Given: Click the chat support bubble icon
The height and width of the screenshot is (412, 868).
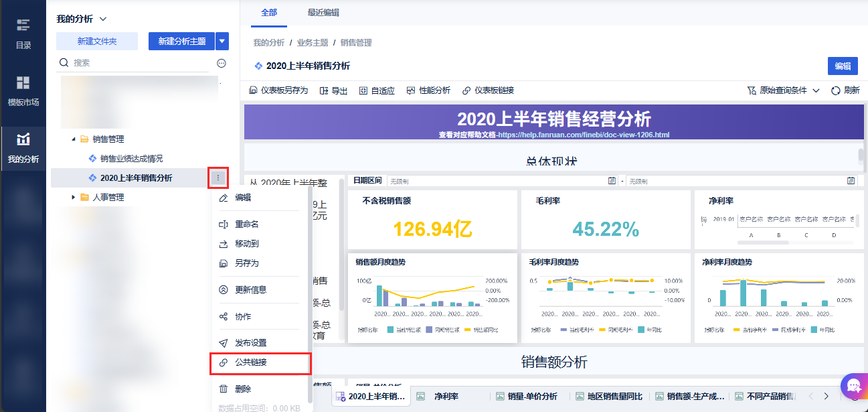Looking at the screenshot, I should pos(853,387).
